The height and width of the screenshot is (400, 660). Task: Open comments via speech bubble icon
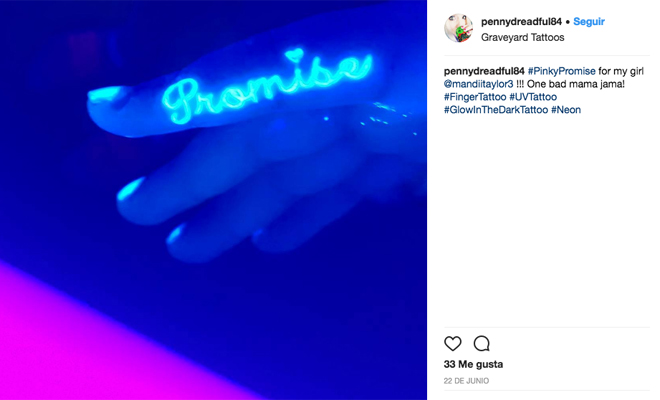coord(482,344)
